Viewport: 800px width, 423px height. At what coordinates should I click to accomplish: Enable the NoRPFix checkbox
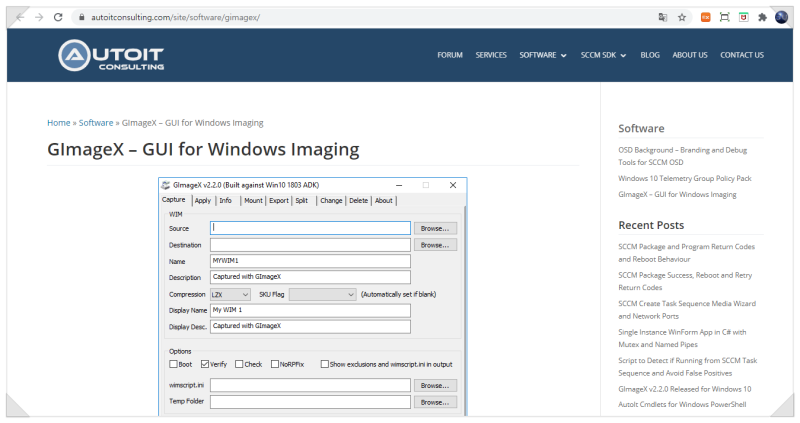coord(275,364)
